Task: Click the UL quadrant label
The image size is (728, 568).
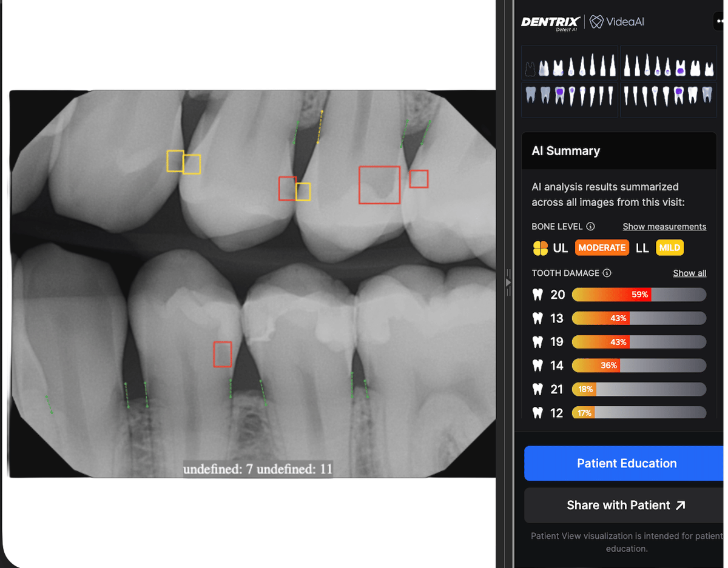Action: tap(560, 248)
